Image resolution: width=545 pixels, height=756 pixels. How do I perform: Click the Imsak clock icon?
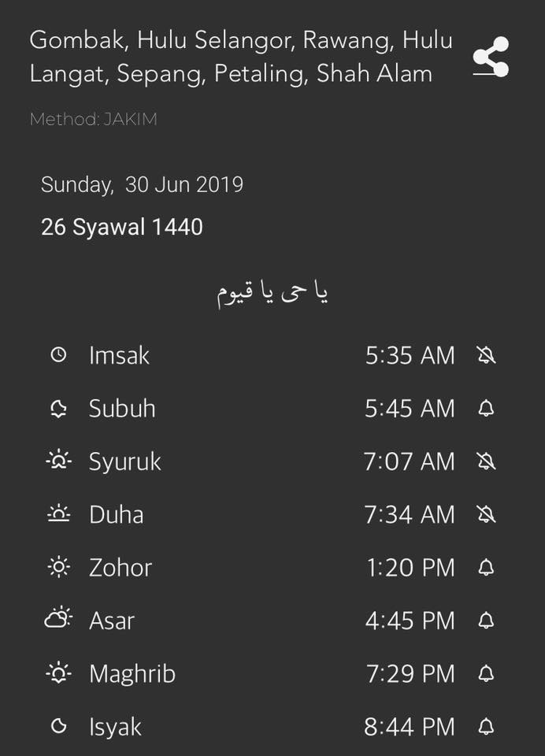click(x=58, y=355)
